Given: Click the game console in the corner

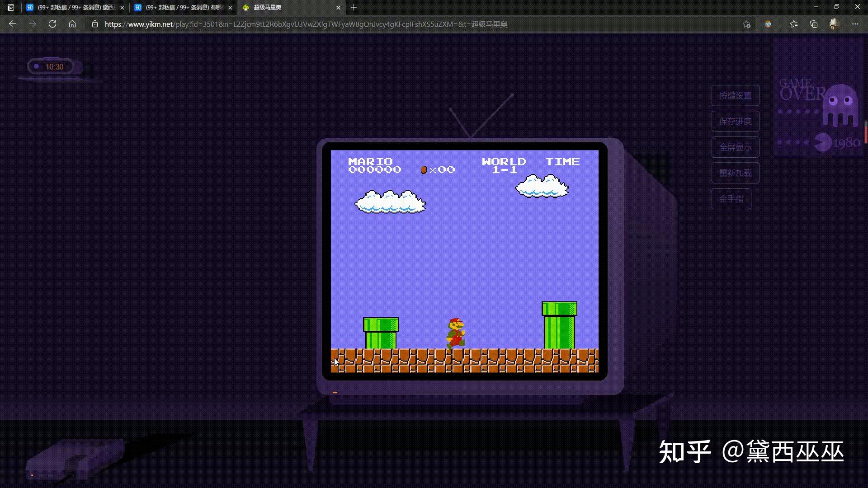Looking at the screenshot, I should click(75, 459).
